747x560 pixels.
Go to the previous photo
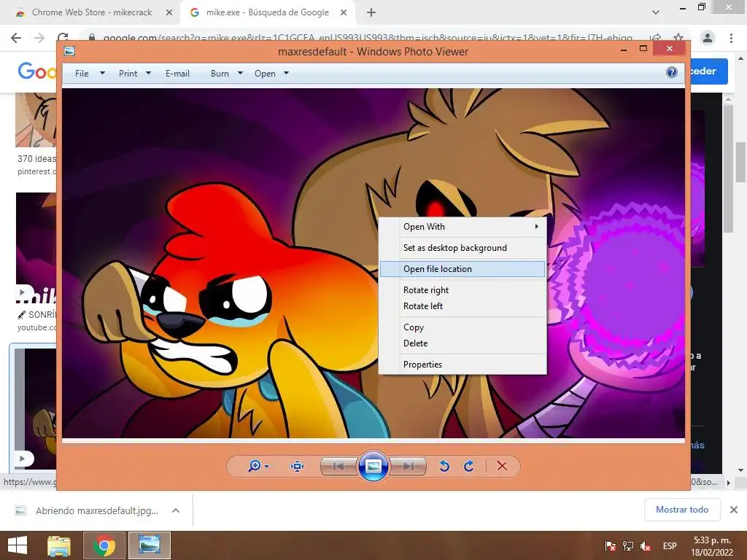[x=338, y=466]
